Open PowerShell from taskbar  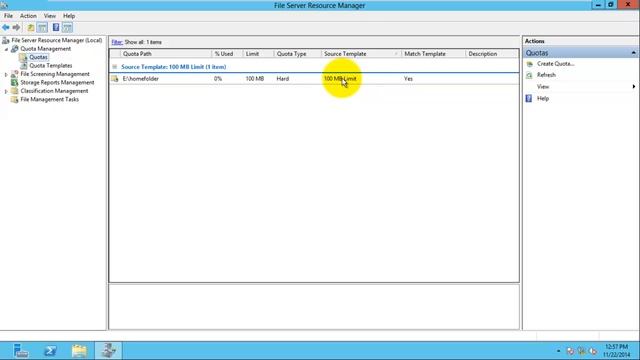[50, 351]
